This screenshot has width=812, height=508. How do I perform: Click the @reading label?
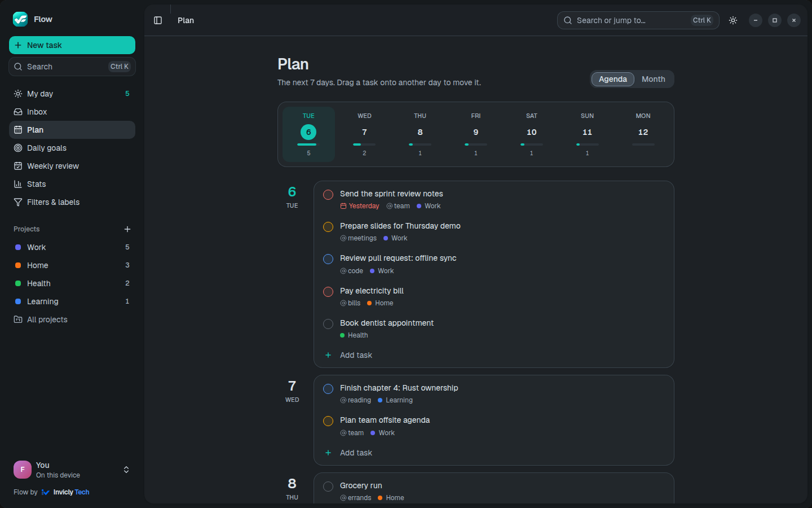pos(355,400)
